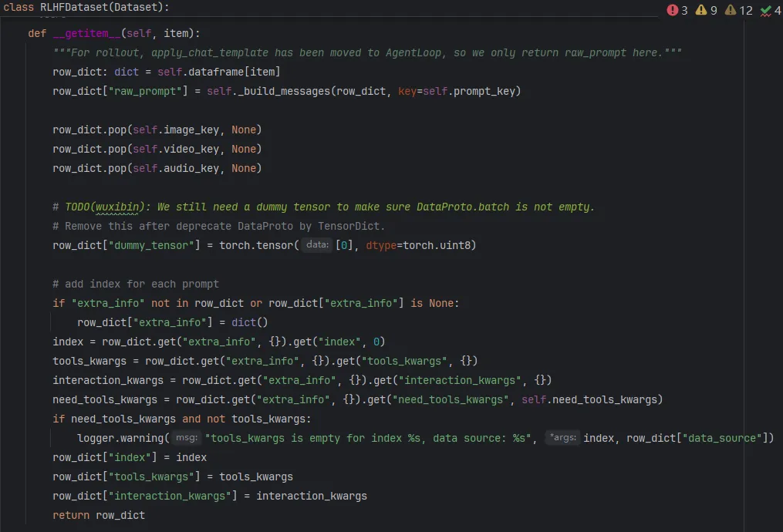Click the '*args:' inlay hint in logger.warning
The height and width of the screenshot is (532, 783).
pyautogui.click(x=563, y=438)
